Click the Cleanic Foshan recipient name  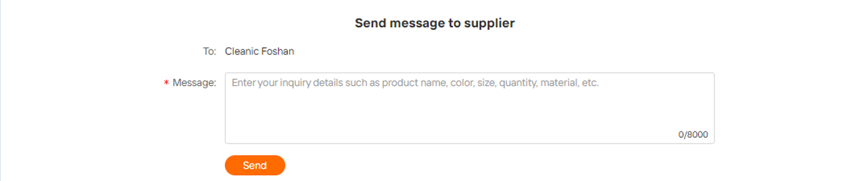pyautogui.click(x=259, y=51)
